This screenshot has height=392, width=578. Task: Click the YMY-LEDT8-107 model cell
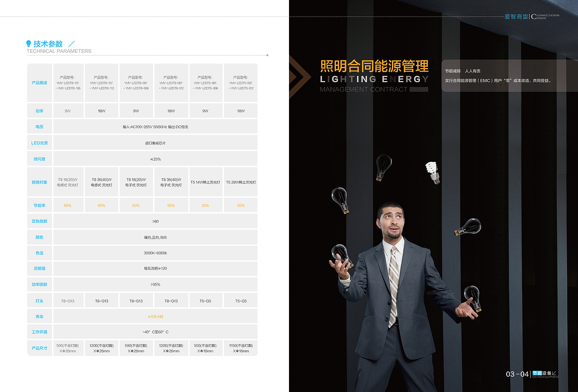pos(102,83)
